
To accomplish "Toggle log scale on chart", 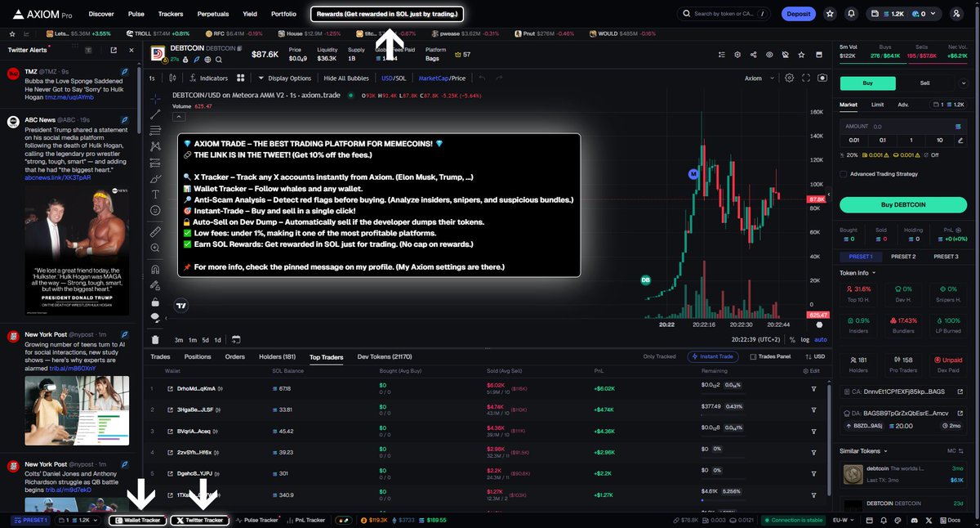I will coord(805,339).
